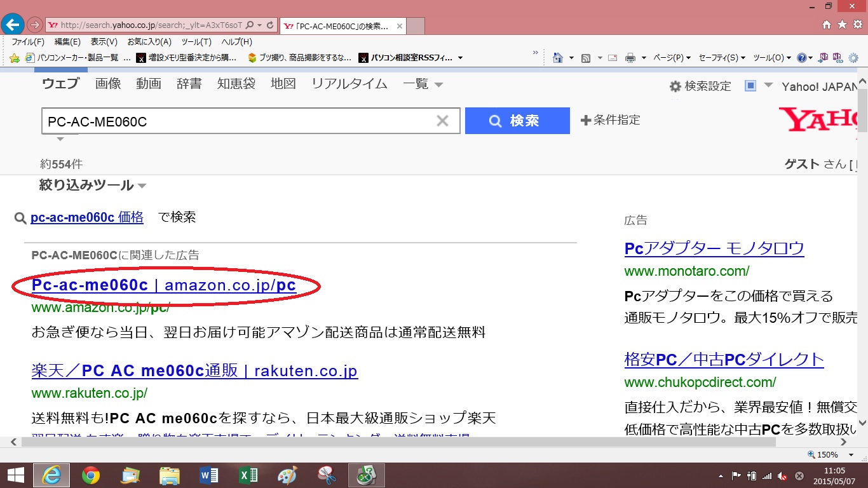Open IE Tools gear icon at top right

coord(857,25)
